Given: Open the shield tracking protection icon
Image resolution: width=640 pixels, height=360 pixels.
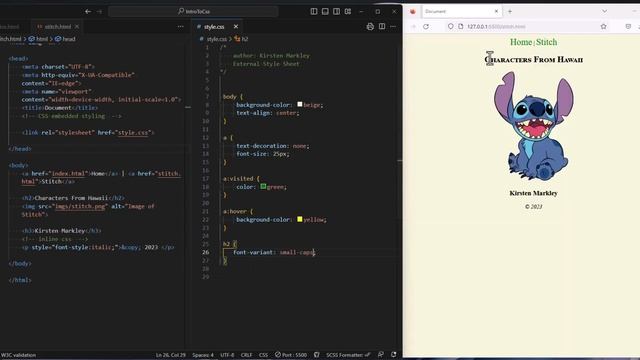Looking at the screenshot, I should [450, 27].
